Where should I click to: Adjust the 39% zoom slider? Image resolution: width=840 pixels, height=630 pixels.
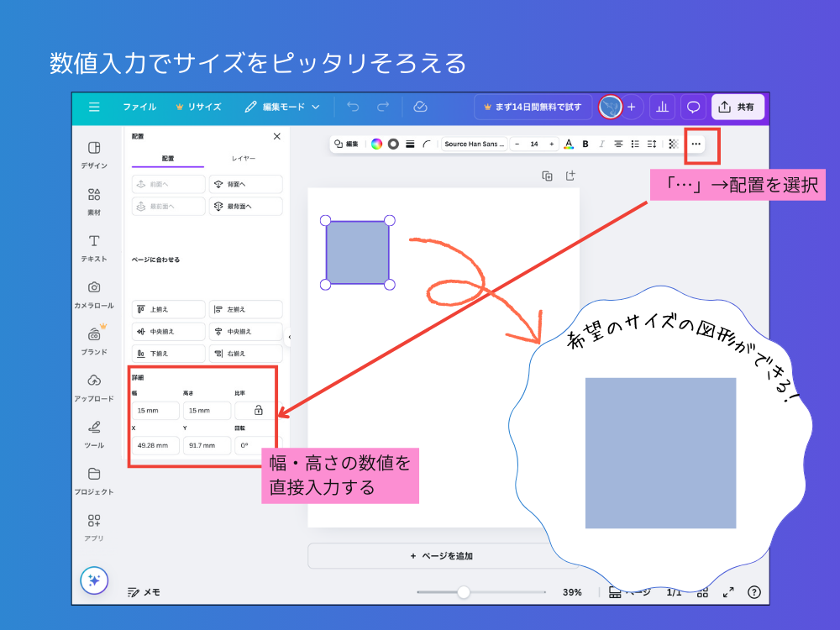[x=464, y=592]
